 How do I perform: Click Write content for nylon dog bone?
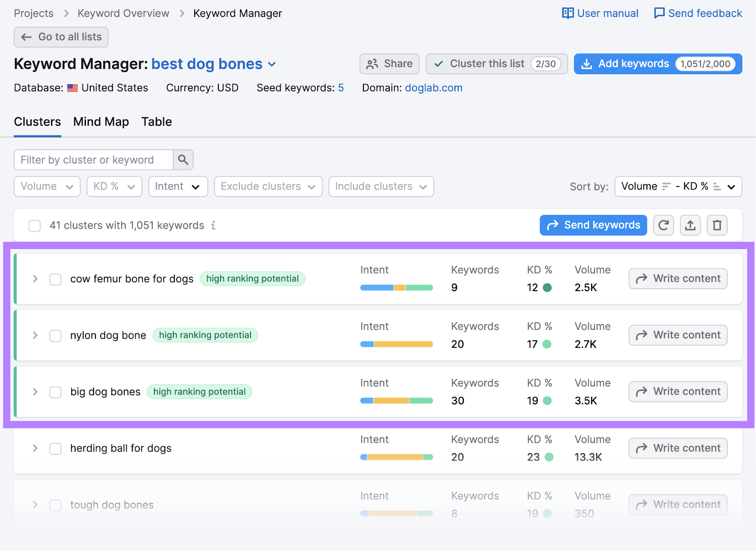pyautogui.click(x=678, y=335)
